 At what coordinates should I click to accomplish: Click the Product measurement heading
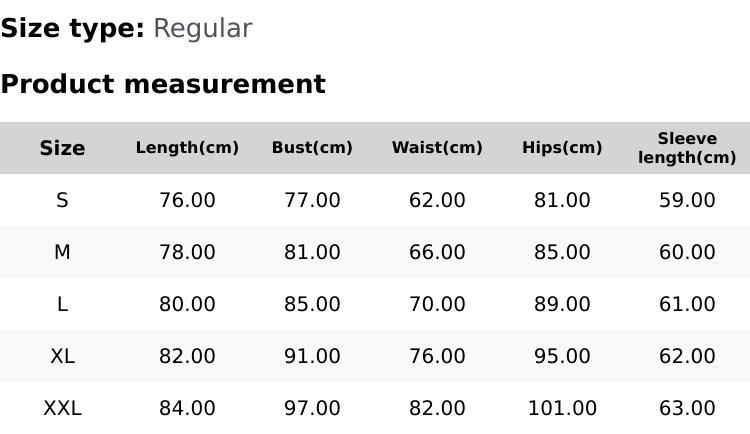pyautogui.click(x=163, y=84)
